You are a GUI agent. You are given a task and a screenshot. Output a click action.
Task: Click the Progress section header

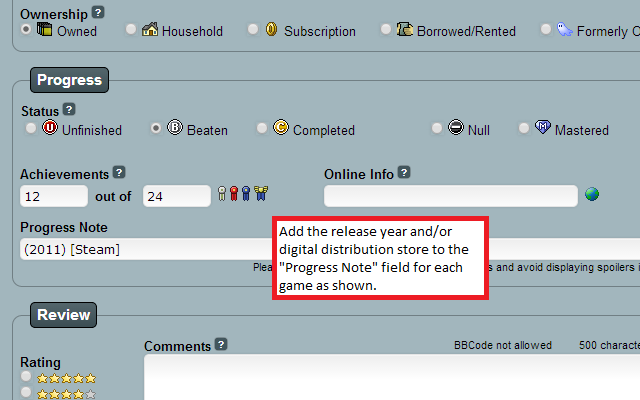point(69,80)
